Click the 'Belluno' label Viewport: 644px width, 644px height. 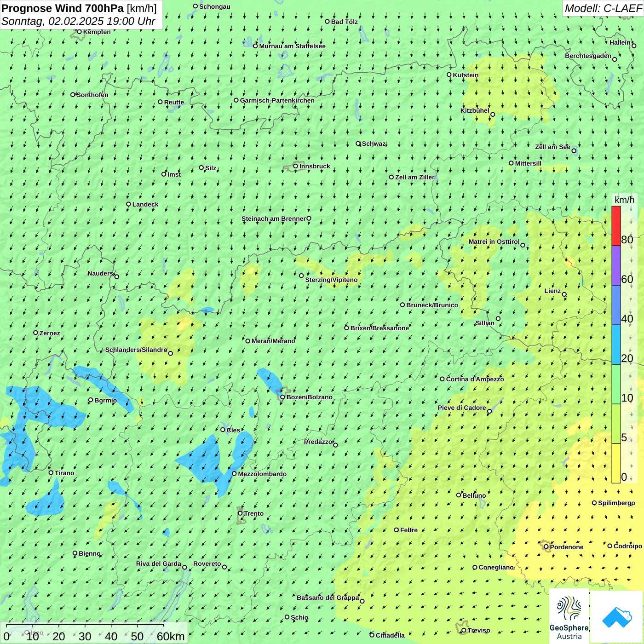474,495
